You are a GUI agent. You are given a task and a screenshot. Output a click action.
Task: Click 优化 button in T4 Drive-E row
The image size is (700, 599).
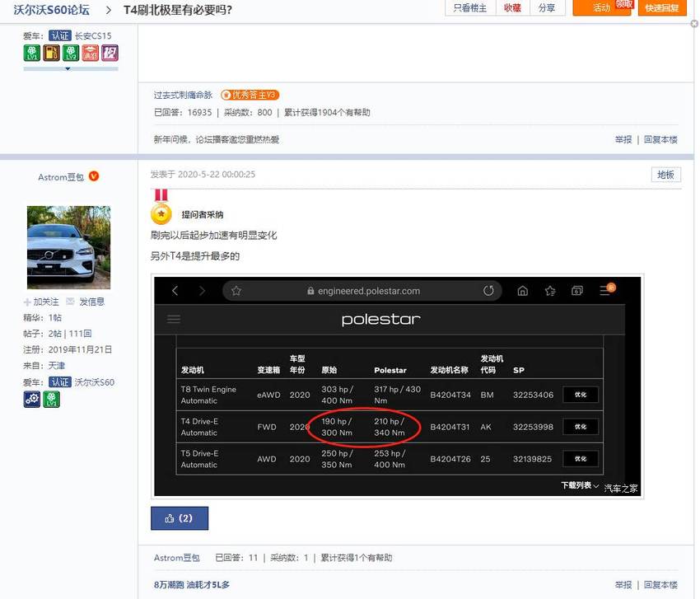point(581,427)
